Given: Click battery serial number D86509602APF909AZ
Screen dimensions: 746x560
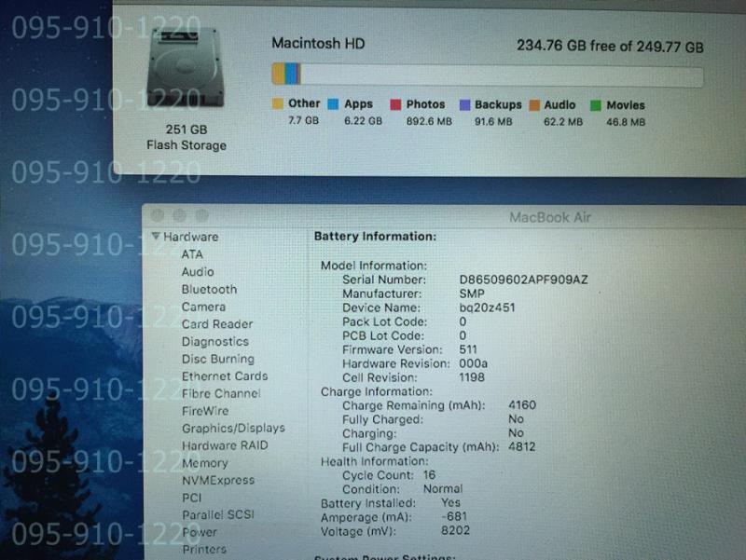Looking at the screenshot, I should (523, 280).
